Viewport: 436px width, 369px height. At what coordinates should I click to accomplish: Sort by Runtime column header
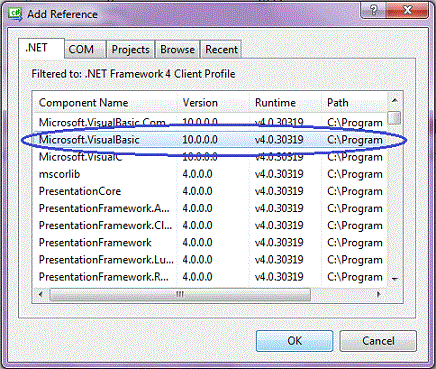click(x=286, y=102)
